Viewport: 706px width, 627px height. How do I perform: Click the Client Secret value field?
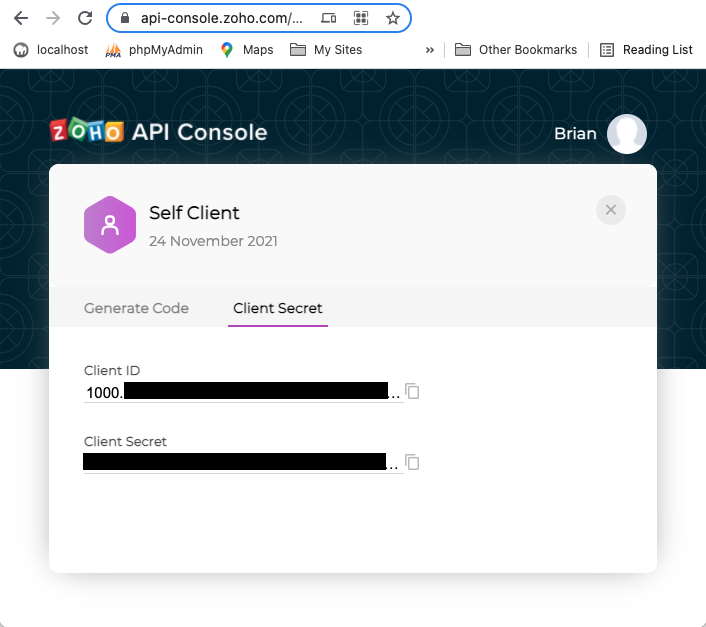tap(242, 462)
